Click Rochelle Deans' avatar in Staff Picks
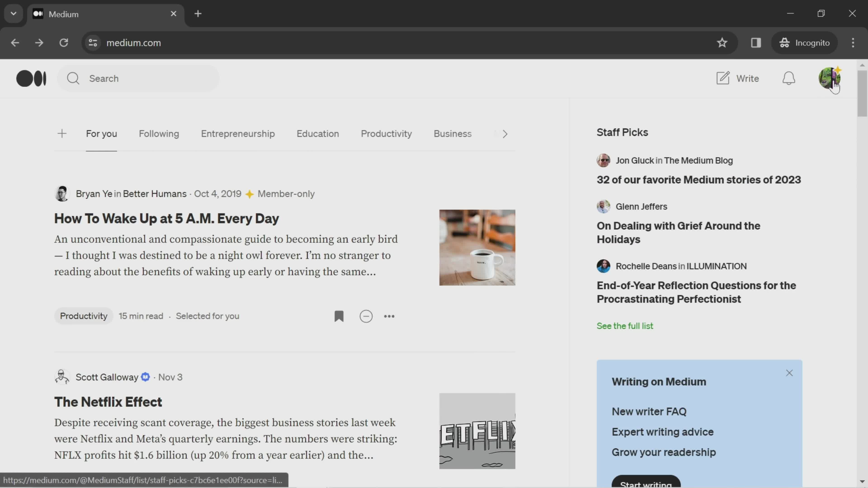Image resolution: width=868 pixels, height=488 pixels. click(x=603, y=266)
